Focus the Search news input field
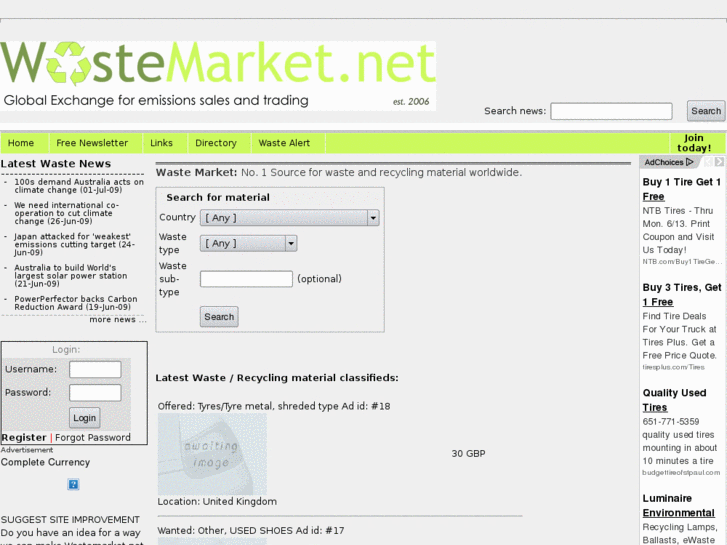The width and height of the screenshot is (727, 545). (x=611, y=111)
